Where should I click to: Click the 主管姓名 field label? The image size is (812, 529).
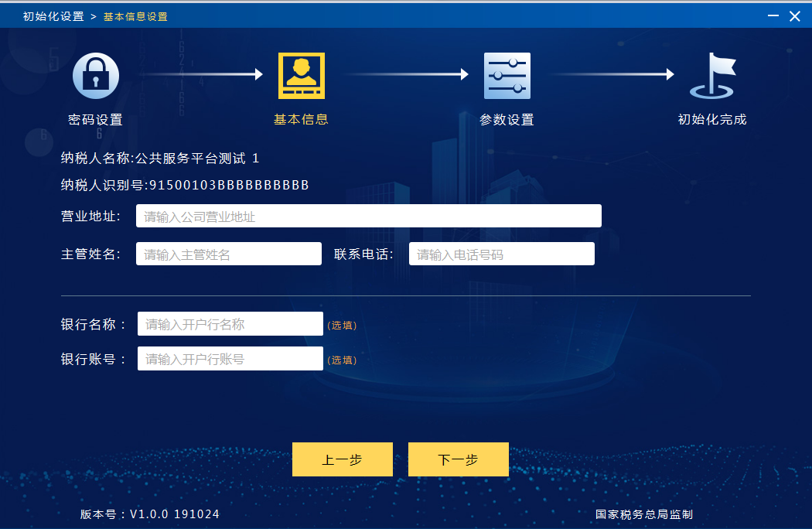point(90,254)
